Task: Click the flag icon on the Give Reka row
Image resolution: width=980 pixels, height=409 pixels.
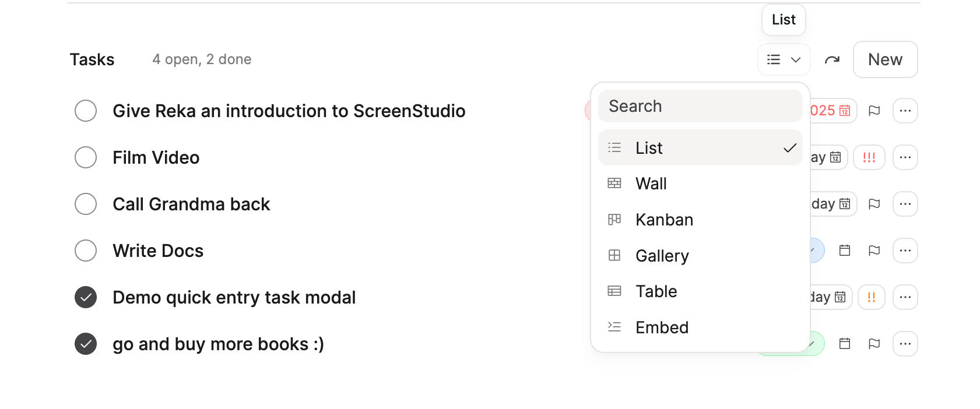Action: tap(874, 111)
